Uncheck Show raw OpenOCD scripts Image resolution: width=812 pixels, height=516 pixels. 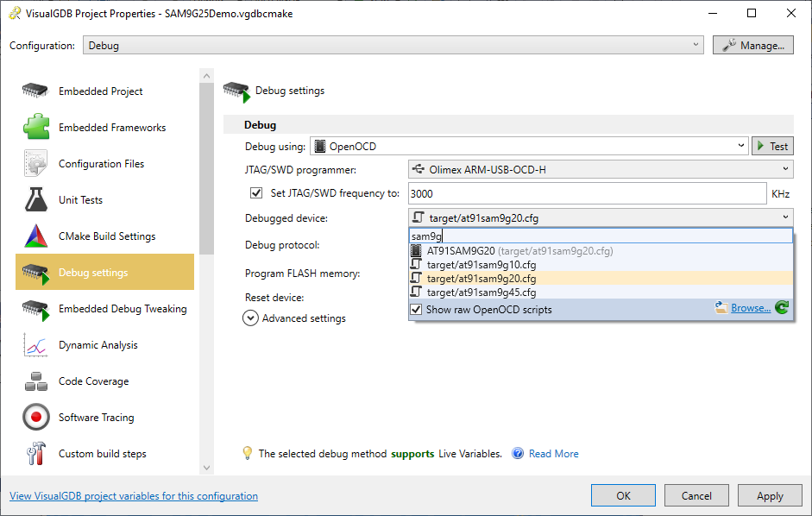416,309
